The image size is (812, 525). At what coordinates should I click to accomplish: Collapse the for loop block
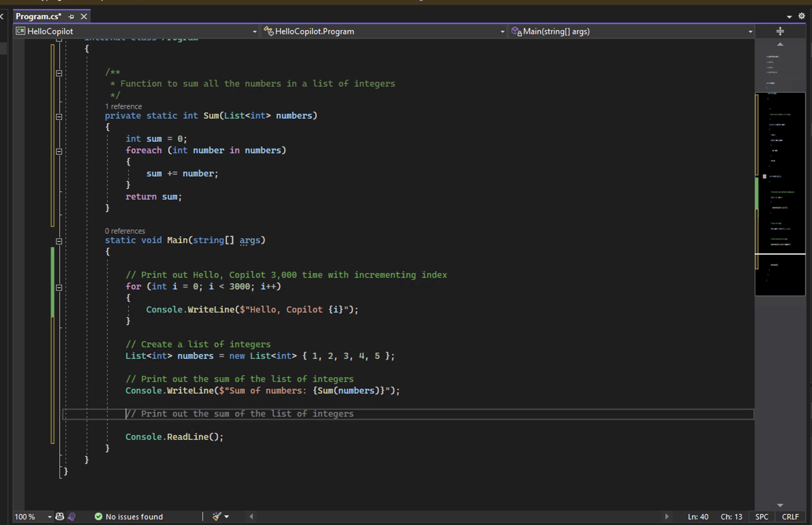[x=59, y=287]
